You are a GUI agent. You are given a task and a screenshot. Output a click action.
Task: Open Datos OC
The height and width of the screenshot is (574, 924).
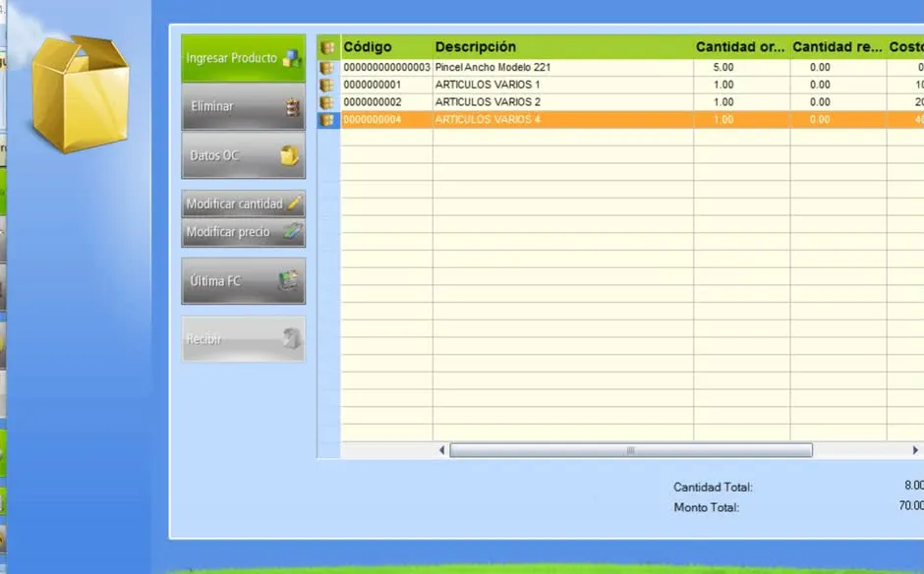click(x=244, y=155)
